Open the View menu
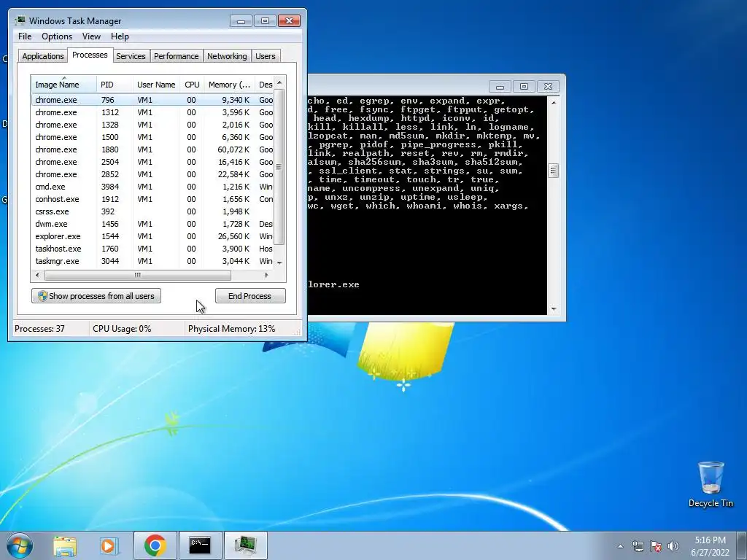 (91, 36)
